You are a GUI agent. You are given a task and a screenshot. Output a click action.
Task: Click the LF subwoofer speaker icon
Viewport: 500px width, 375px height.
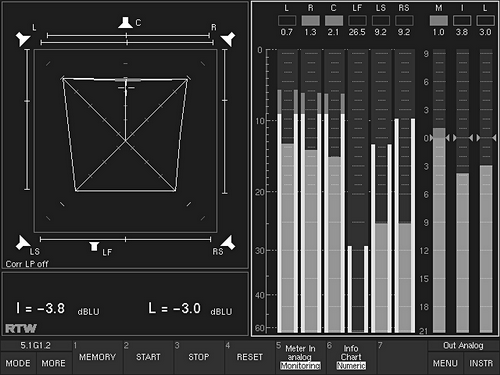[x=94, y=247]
